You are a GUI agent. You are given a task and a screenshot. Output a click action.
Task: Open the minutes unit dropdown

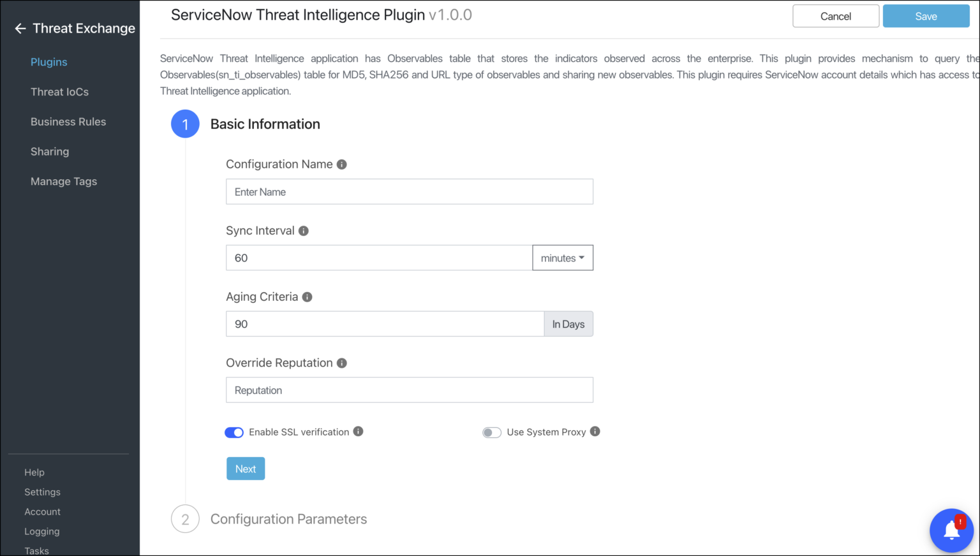pyautogui.click(x=562, y=258)
